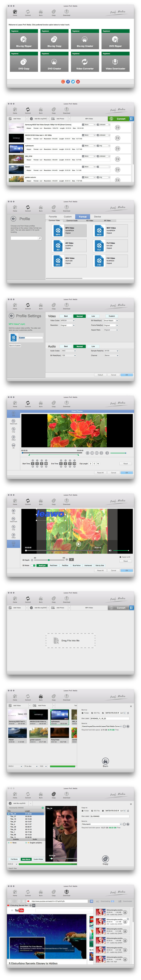Choose the Red/Cyan 3D mode button

(42, 565)
